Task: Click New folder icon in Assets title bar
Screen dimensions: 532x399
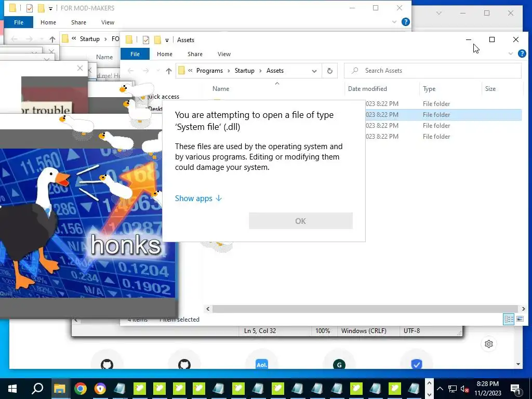Action: (x=157, y=40)
